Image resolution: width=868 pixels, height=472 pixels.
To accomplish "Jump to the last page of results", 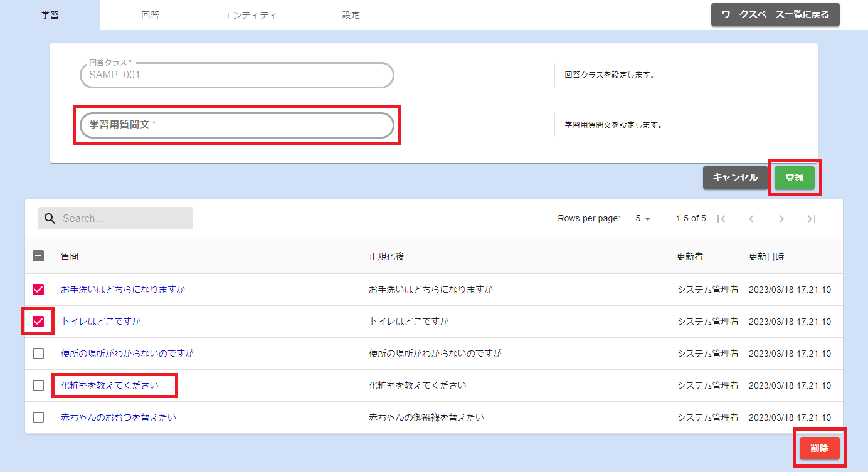I will point(811,219).
